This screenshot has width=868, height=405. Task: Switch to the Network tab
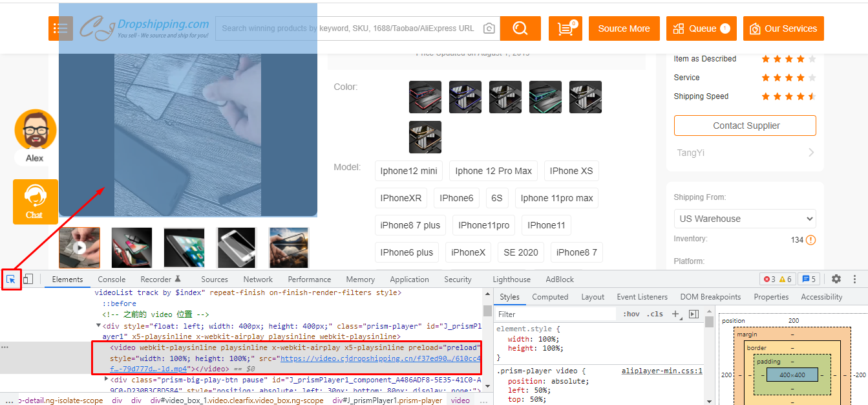coord(258,279)
